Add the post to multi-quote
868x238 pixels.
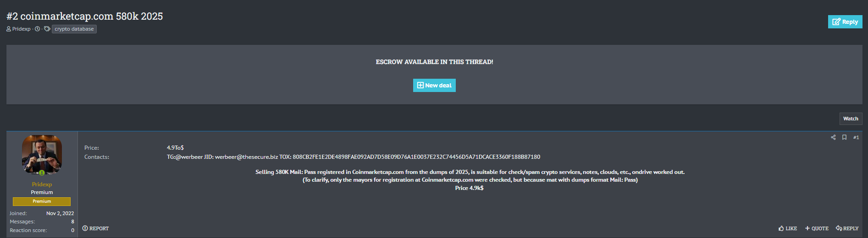pyautogui.click(x=817, y=228)
